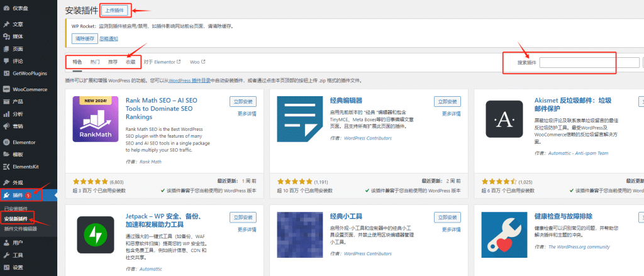The height and width of the screenshot is (276, 644).
Task: View 更多详情 for 经典小工具
Action: 452,229
